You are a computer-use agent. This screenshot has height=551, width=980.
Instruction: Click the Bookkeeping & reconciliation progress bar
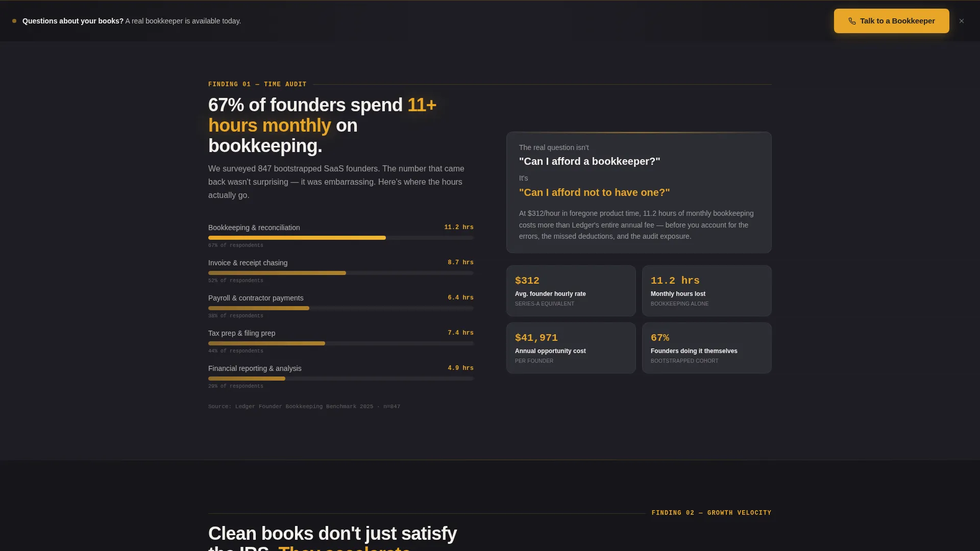tap(341, 238)
